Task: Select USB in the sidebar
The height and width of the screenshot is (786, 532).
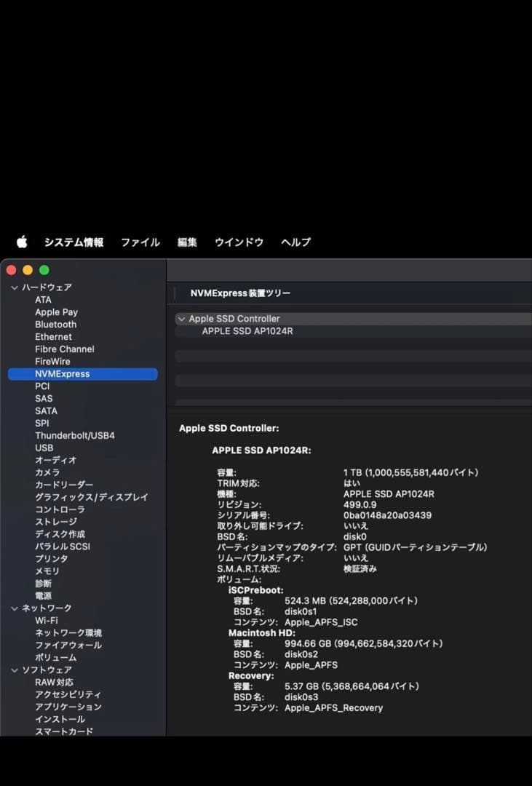Action: (44, 448)
